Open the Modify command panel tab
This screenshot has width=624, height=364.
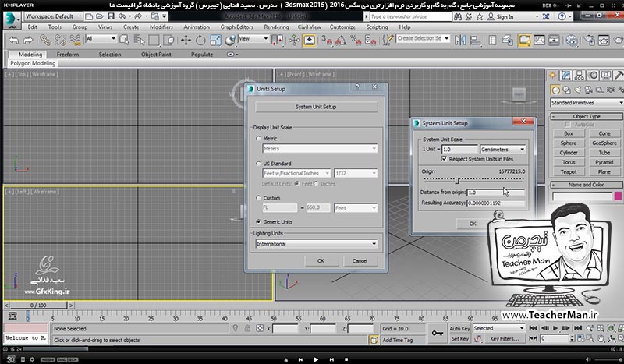566,75
